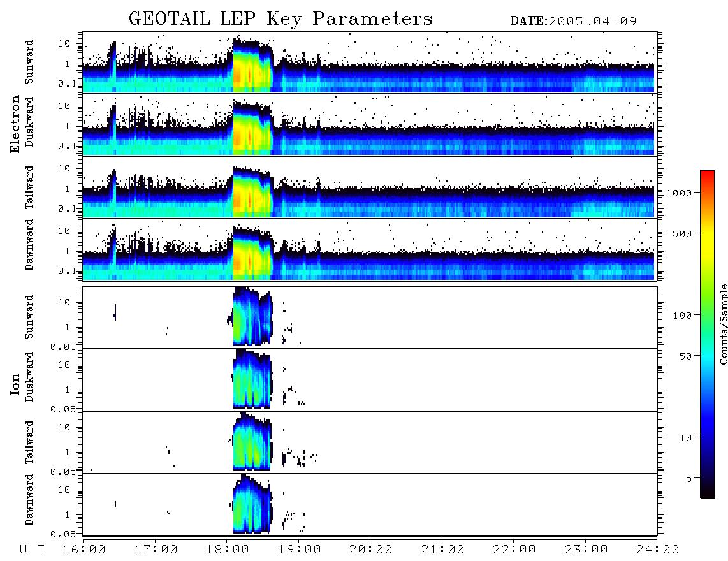This screenshot has width=728, height=561.
Task: Click the 'Counts/Sample' colorbar label
Action: (x=723, y=324)
